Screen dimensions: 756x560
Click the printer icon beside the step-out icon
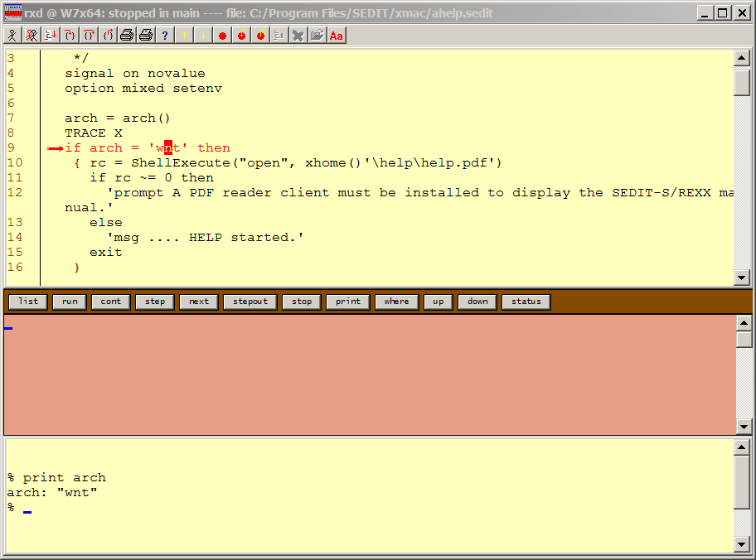pyautogui.click(x=127, y=35)
